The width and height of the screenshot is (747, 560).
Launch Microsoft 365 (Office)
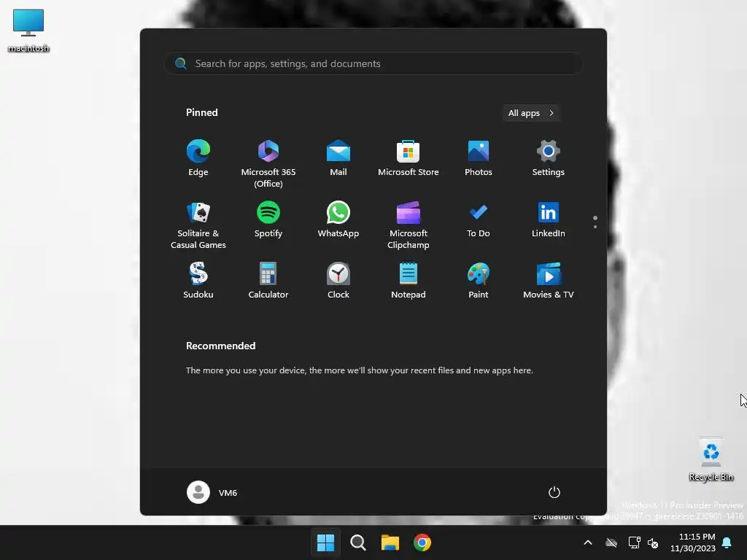coord(268,163)
